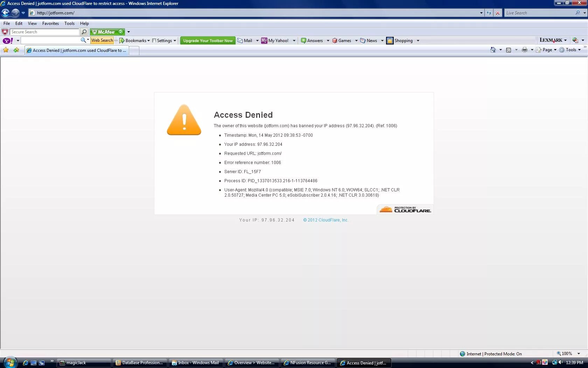
Task: Go to the Home page icon
Action: [x=493, y=50]
